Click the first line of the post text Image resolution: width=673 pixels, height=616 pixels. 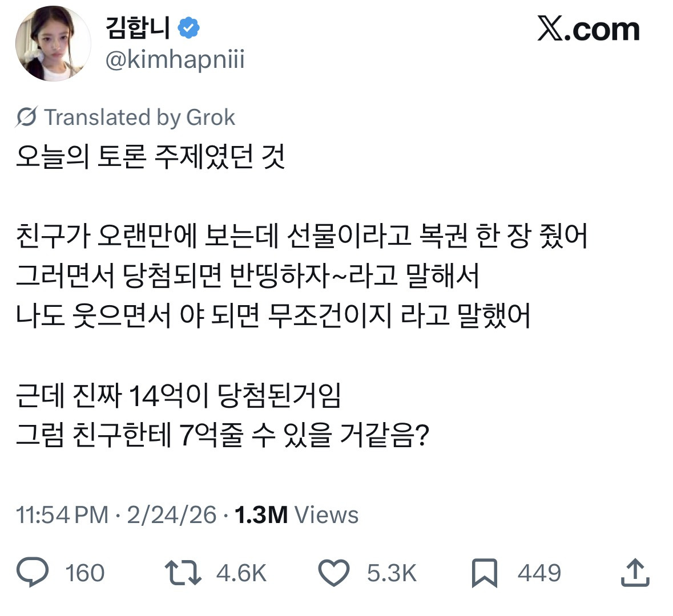(150, 157)
